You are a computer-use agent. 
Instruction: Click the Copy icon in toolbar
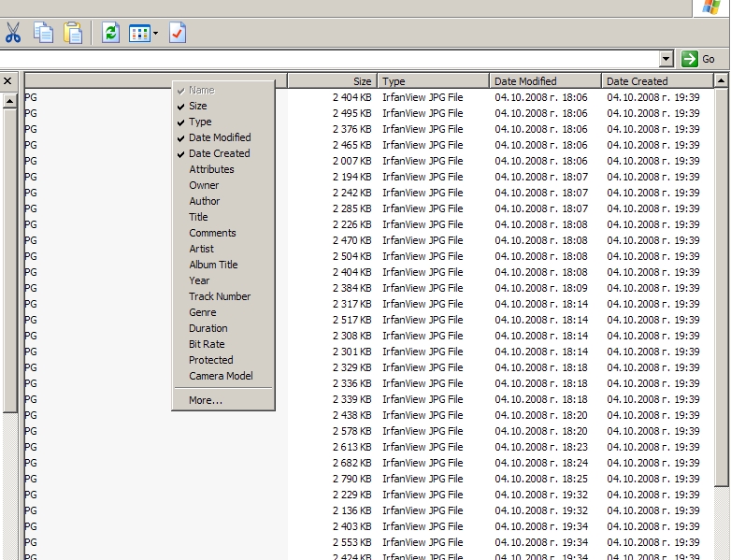43,33
